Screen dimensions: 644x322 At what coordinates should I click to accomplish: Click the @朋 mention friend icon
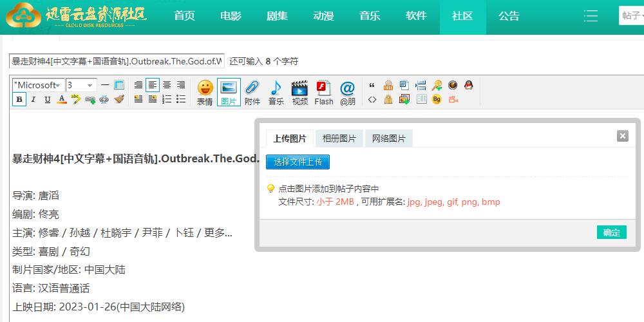[348, 92]
